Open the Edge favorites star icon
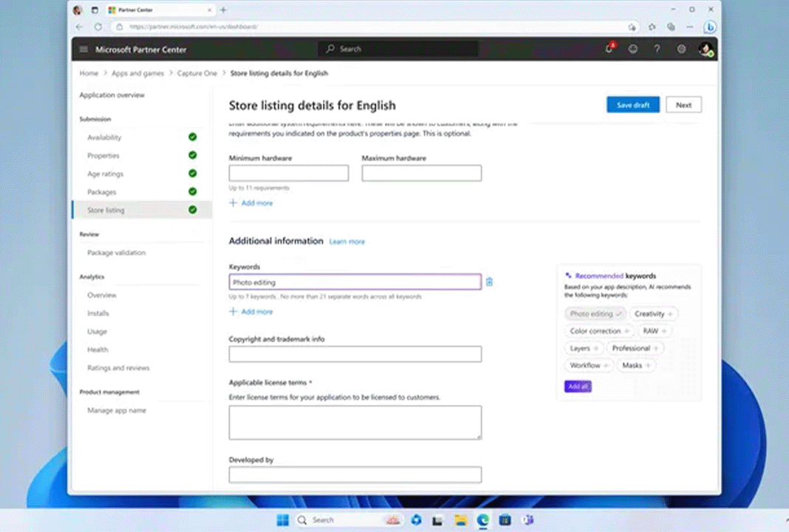 tap(652, 27)
